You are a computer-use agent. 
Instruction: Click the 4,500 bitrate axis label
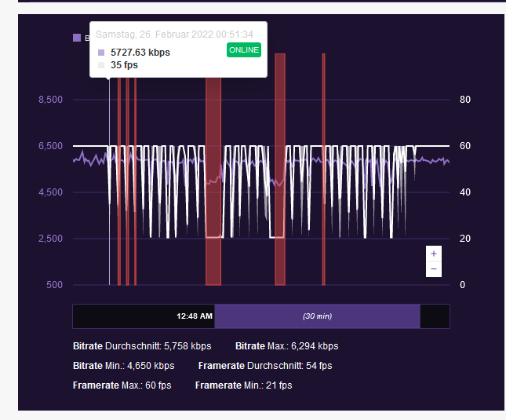pyautogui.click(x=51, y=192)
